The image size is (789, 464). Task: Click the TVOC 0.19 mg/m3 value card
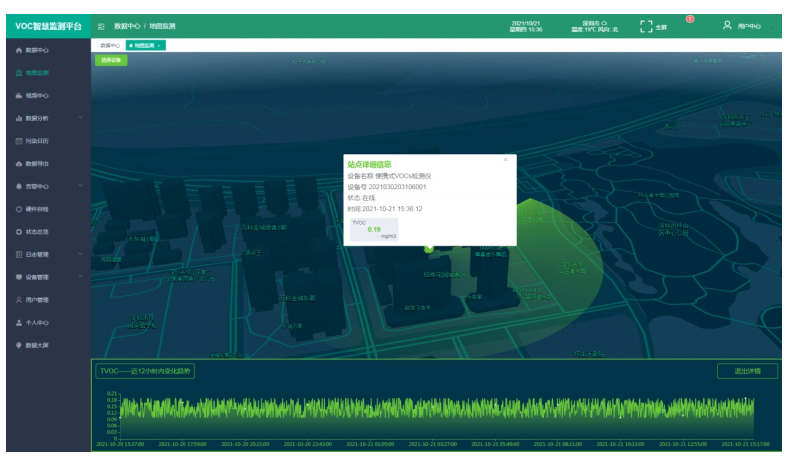pyautogui.click(x=374, y=229)
